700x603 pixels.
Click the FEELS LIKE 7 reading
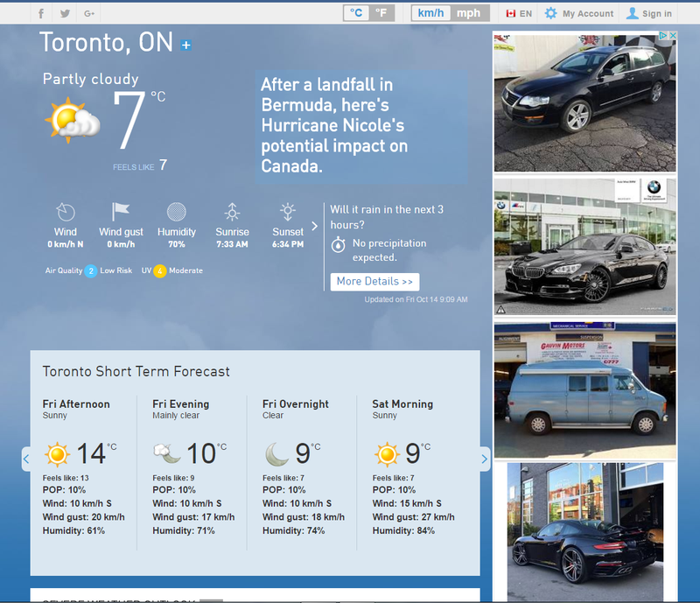140,165
